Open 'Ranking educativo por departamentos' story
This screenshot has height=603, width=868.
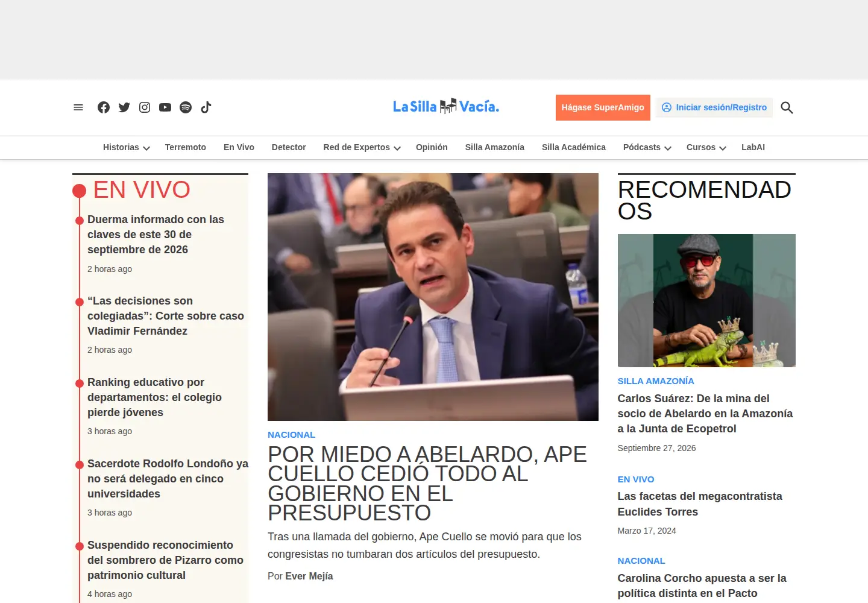coord(154,397)
